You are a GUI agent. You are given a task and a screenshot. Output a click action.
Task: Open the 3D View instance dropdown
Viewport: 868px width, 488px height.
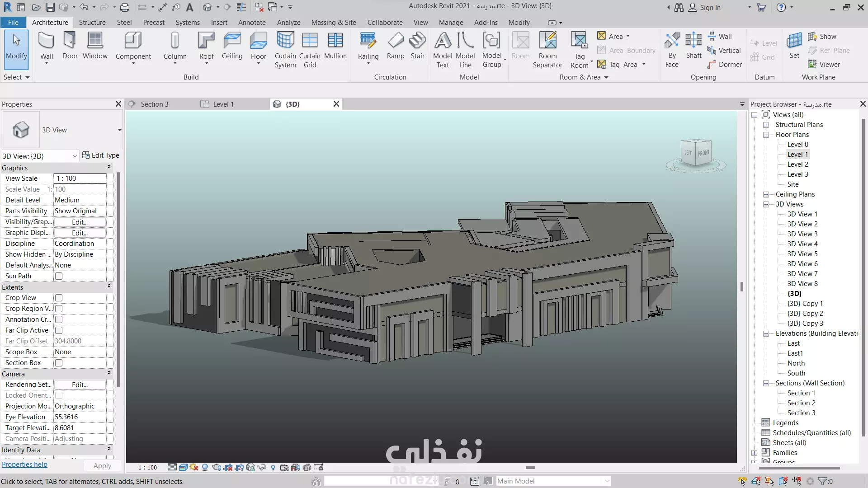tap(75, 156)
